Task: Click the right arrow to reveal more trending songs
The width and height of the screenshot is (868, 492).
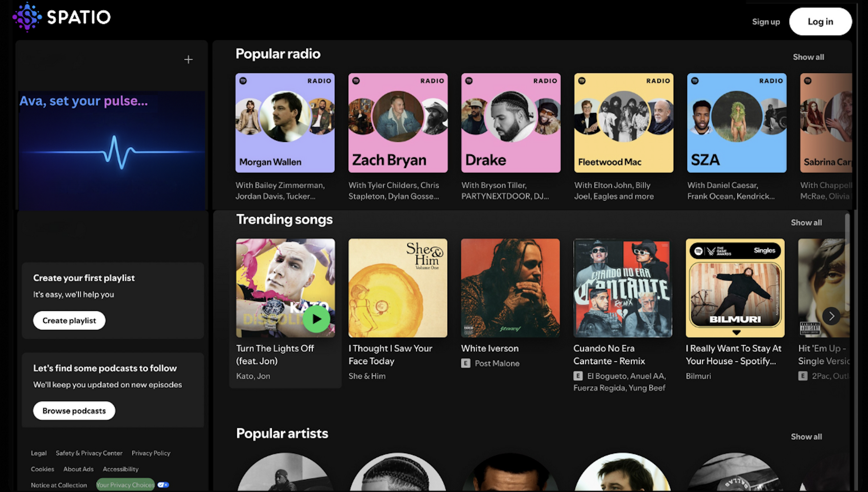Action: 832,316
